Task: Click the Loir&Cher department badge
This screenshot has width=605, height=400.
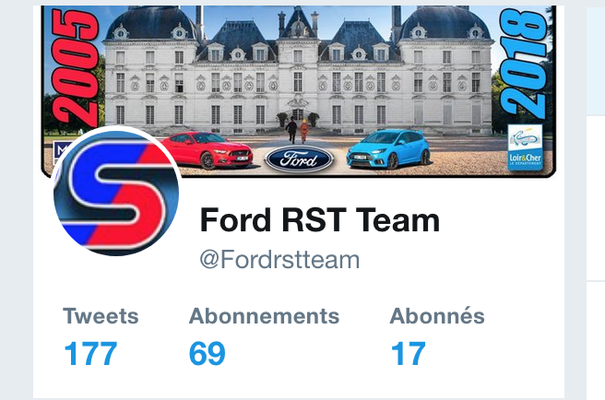Action: click(525, 147)
